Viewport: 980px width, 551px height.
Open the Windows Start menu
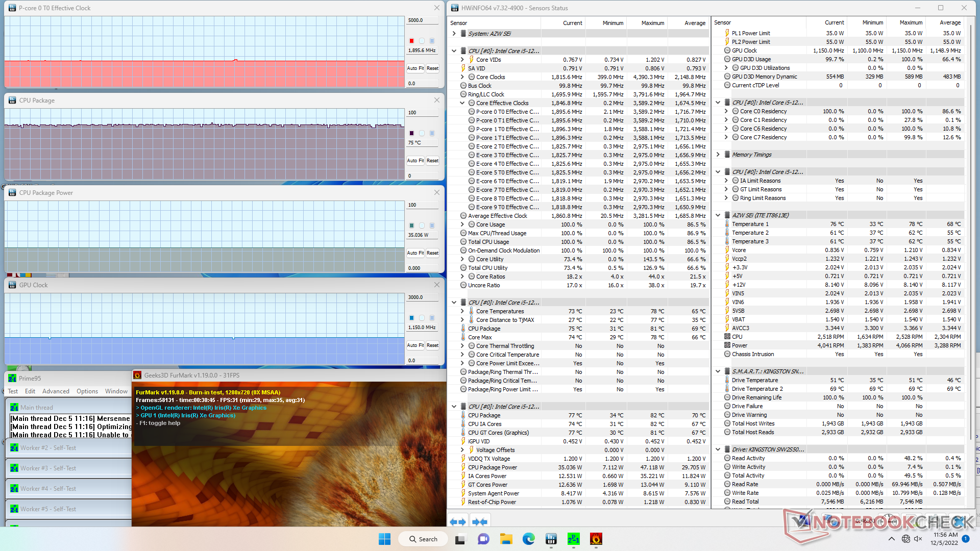(x=384, y=539)
